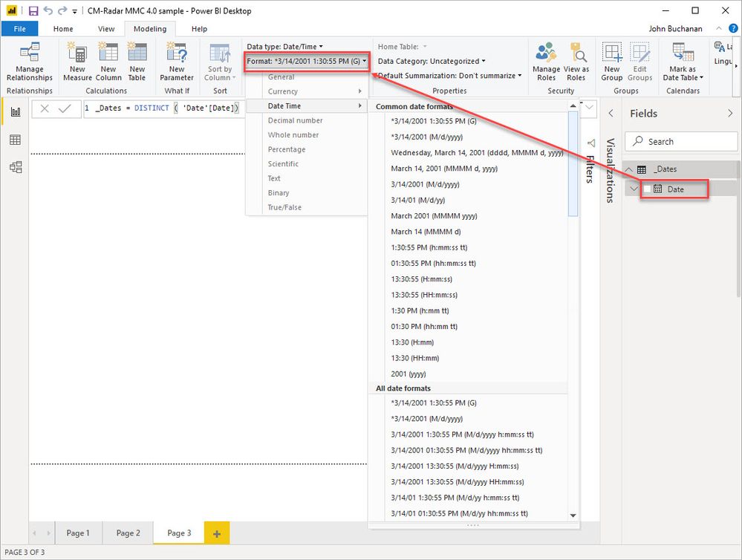Expand the Visualizations pane chevron
The width and height of the screenshot is (742, 560).
(x=611, y=113)
